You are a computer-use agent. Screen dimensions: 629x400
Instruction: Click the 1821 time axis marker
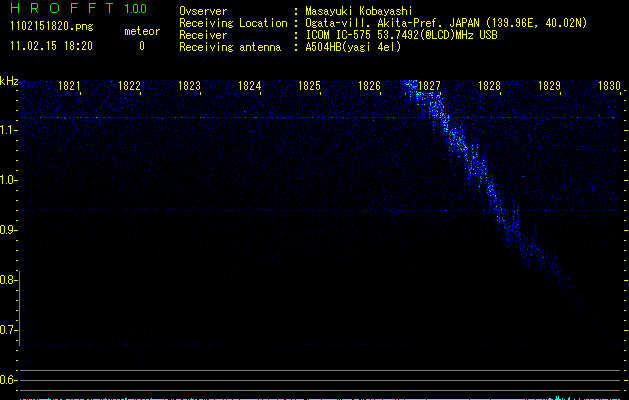69,87
